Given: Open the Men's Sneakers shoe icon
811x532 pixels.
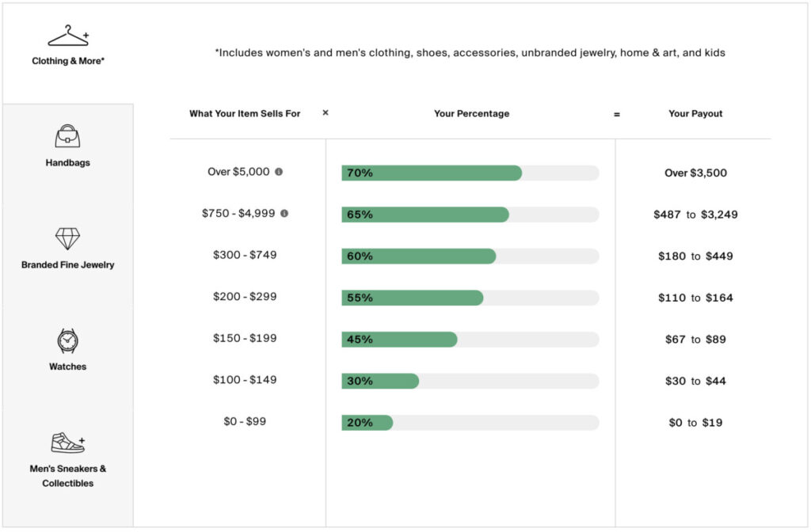Looking at the screenshot, I should (x=68, y=443).
